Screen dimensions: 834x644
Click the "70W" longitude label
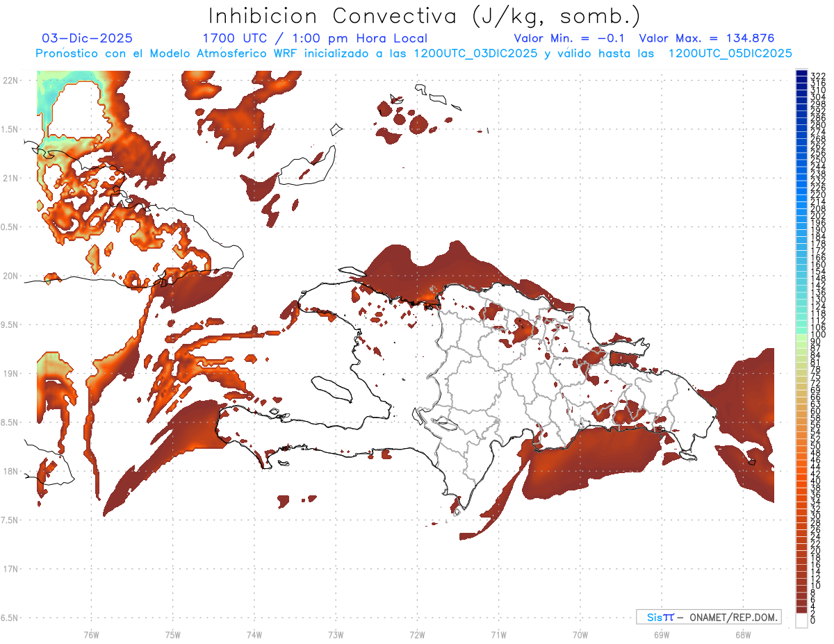coord(580,634)
